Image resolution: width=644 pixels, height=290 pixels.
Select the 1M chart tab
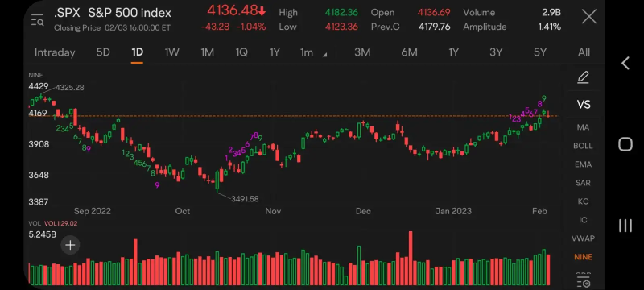[x=207, y=52]
